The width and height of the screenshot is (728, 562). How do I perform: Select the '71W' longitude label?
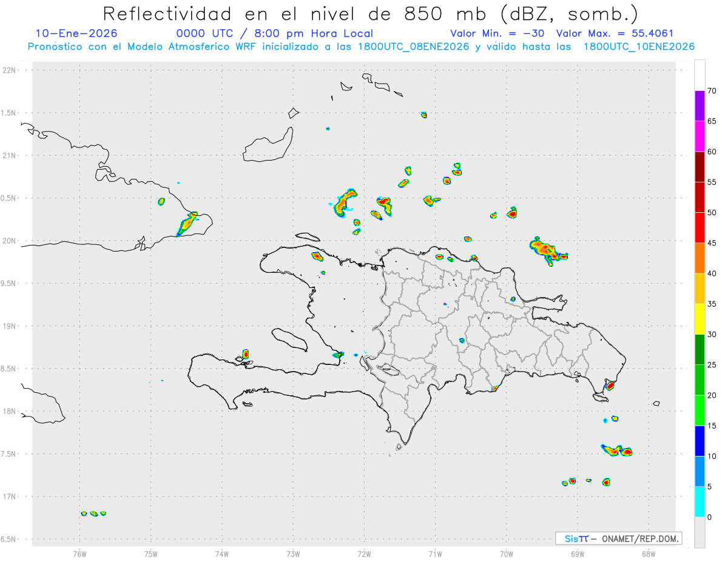click(436, 554)
